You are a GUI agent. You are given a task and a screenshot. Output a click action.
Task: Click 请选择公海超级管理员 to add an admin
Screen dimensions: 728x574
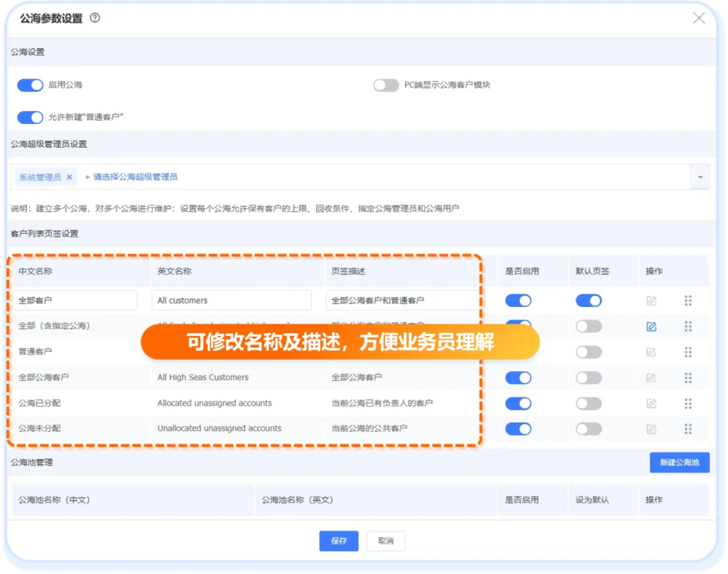click(131, 177)
